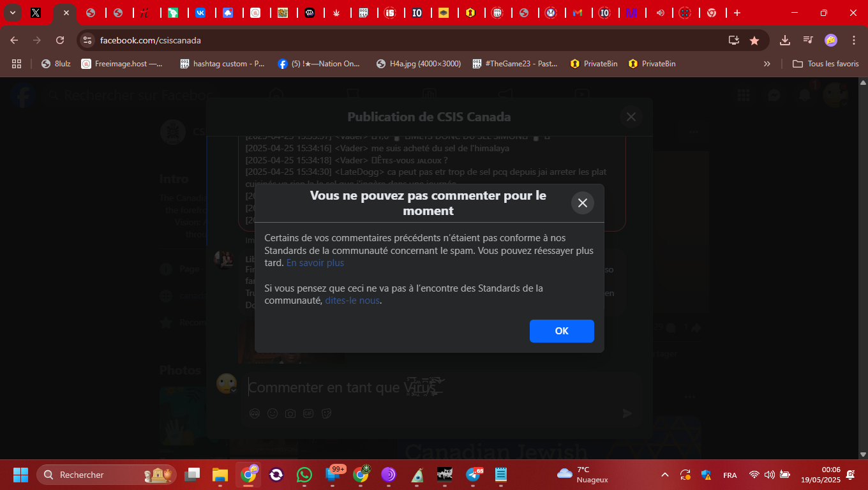Image resolution: width=868 pixels, height=490 pixels.
Task: Switch the FRA keyboard language indicator
Action: (x=730, y=475)
